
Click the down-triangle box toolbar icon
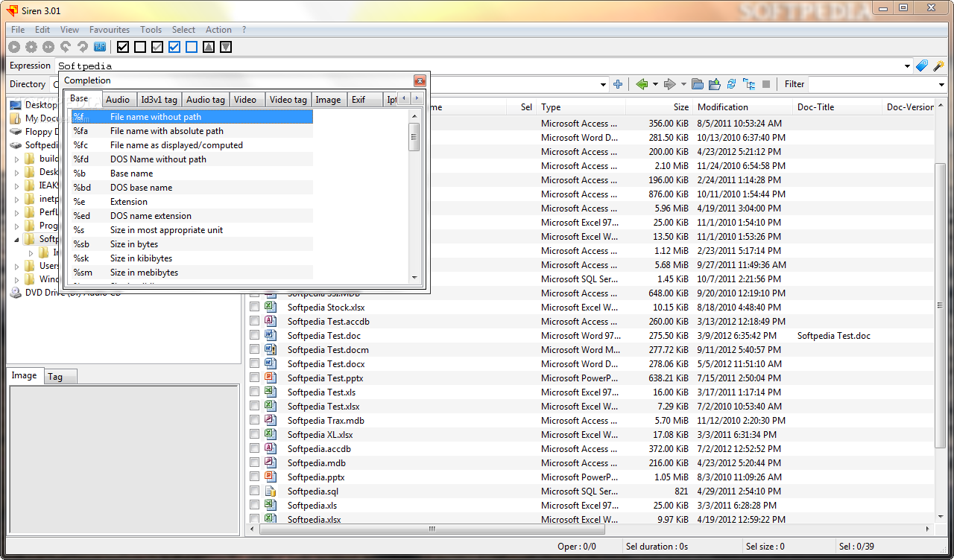coord(226,47)
